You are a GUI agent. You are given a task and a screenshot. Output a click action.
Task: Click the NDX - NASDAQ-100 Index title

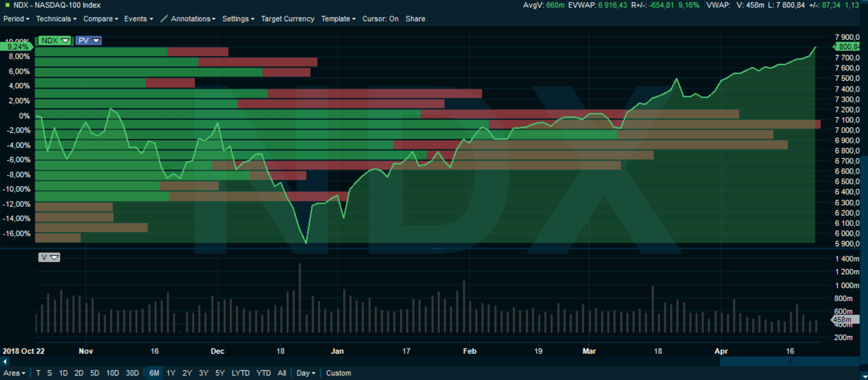point(57,5)
